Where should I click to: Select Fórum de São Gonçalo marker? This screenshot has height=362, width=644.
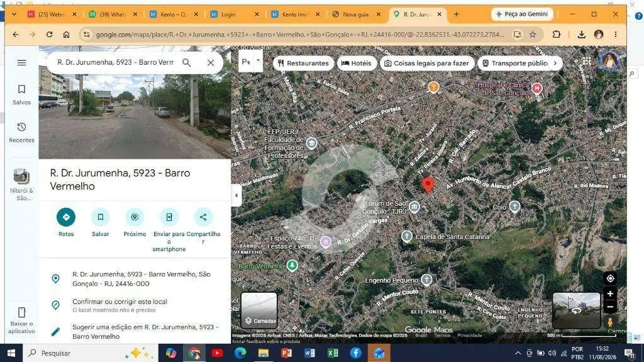414,206
